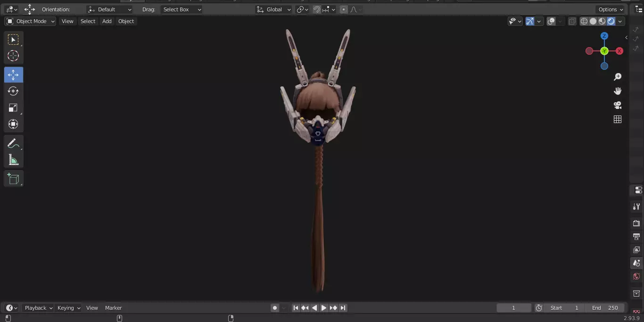
Task: Open the Object Mode dropdown
Action: tap(30, 21)
